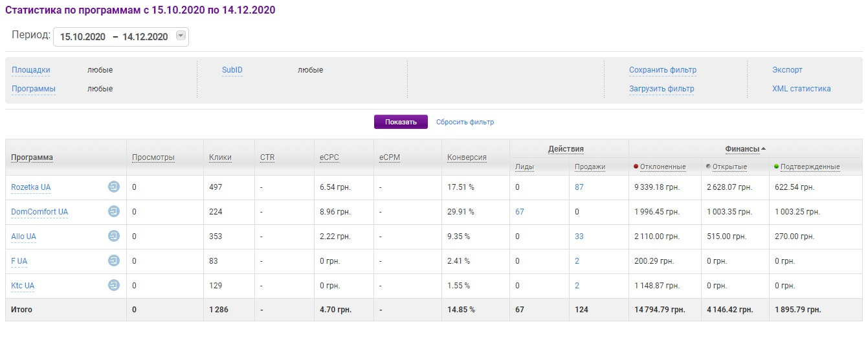The image size is (868, 346).
Task: Sort the table by Клики column
Action: tap(220, 157)
